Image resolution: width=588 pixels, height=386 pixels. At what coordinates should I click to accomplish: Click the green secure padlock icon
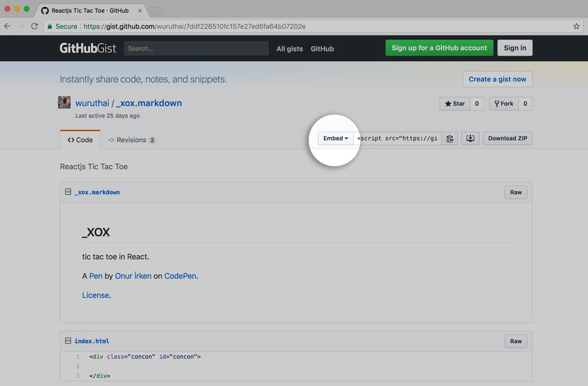point(49,26)
